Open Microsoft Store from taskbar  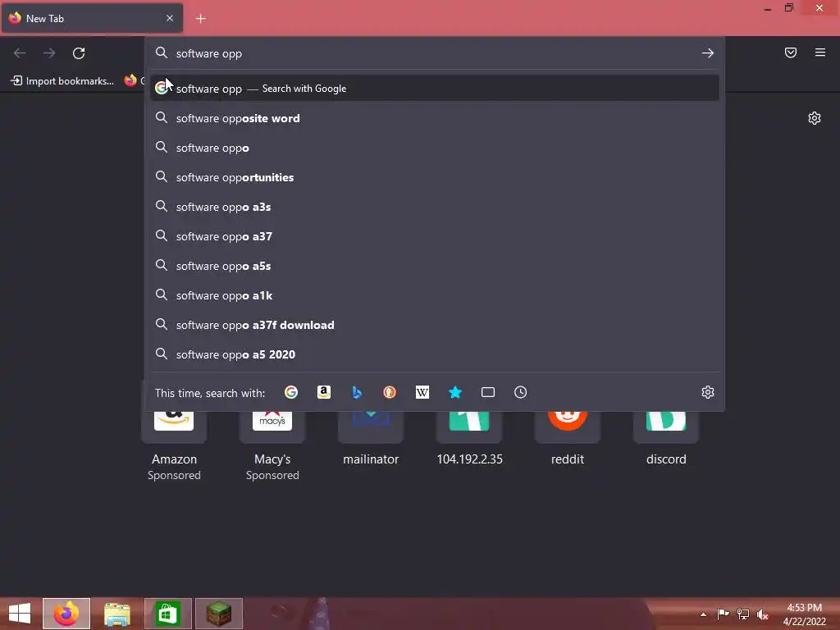167,614
